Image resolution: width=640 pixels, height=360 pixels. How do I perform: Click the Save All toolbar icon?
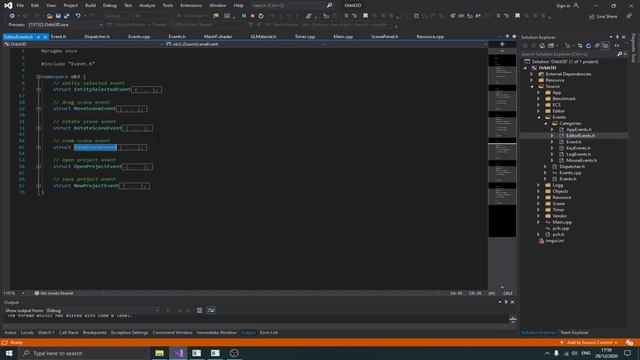(x=67, y=16)
